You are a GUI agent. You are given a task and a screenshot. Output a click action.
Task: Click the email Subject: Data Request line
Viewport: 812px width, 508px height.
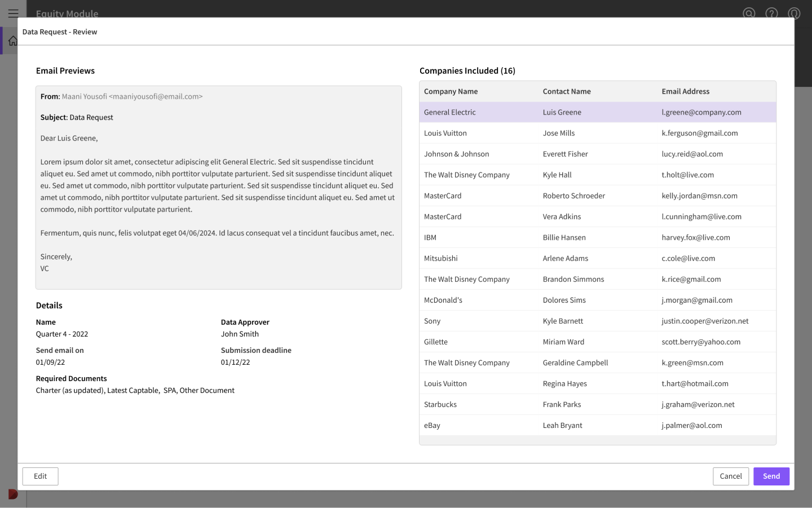point(77,117)
